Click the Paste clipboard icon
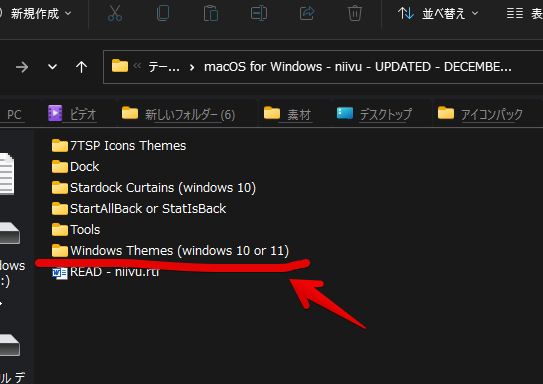The width and height of the screenshot is (543, 384). 211,14
